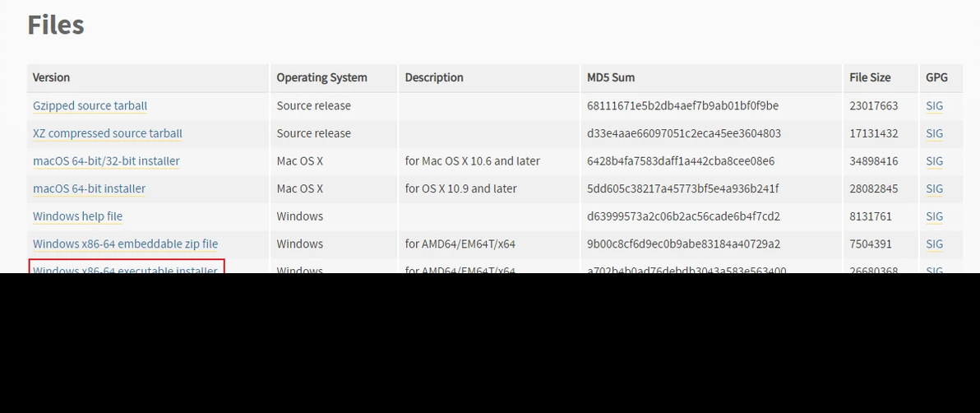Open SIG for Windows embeddable zip file
This screenshot has height=413, width=980.
pyautogui.click(x=934, y=244)
